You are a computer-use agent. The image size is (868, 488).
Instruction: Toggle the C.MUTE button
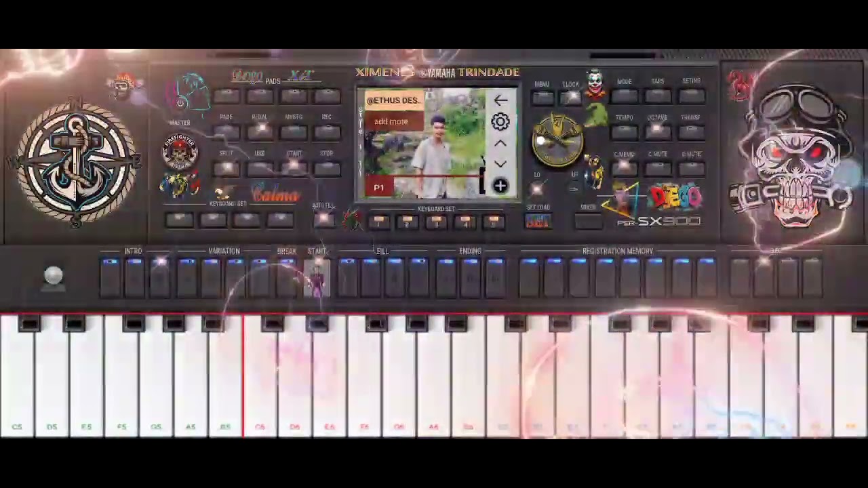coord(658,167)
